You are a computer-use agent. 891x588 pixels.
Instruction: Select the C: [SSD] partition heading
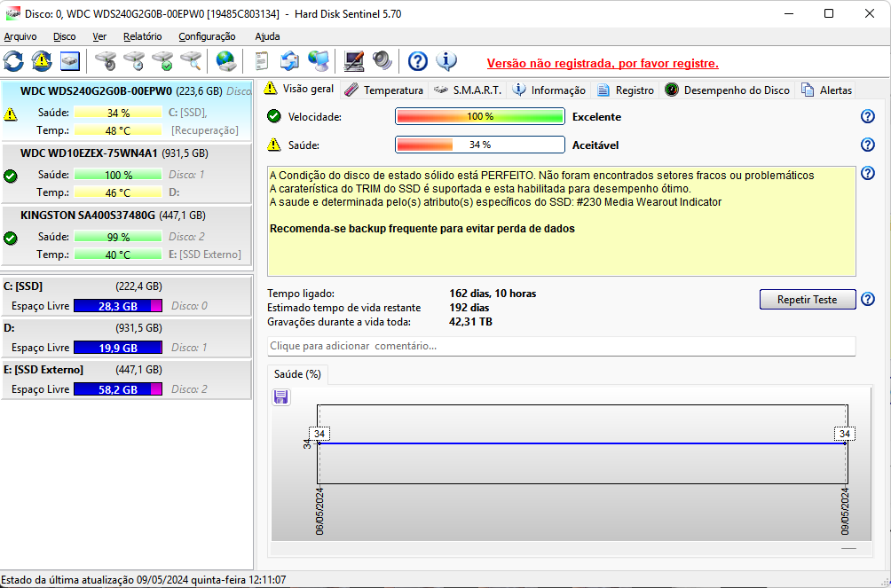[23, 286]
